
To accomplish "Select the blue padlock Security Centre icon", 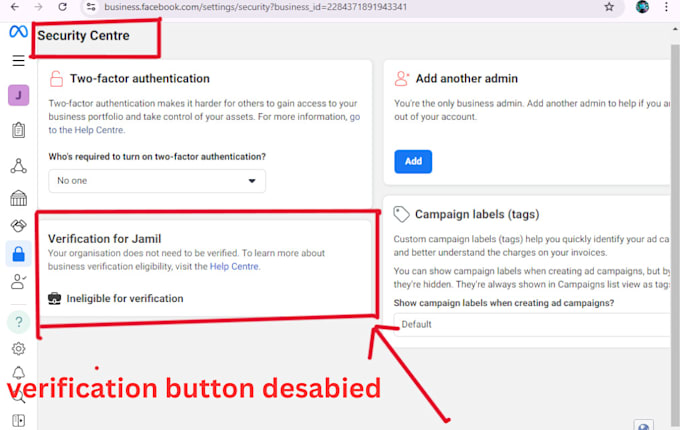I will coord(19,254).
